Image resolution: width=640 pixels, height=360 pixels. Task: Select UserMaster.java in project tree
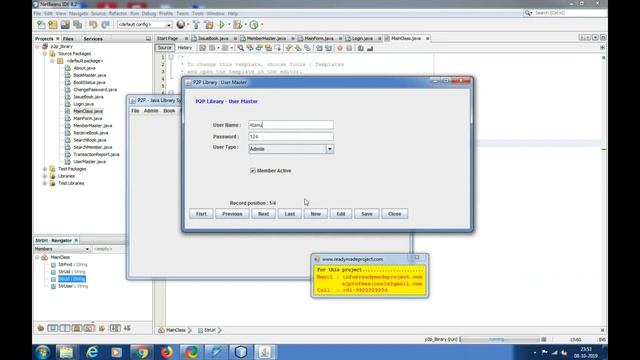click(89, 162)
